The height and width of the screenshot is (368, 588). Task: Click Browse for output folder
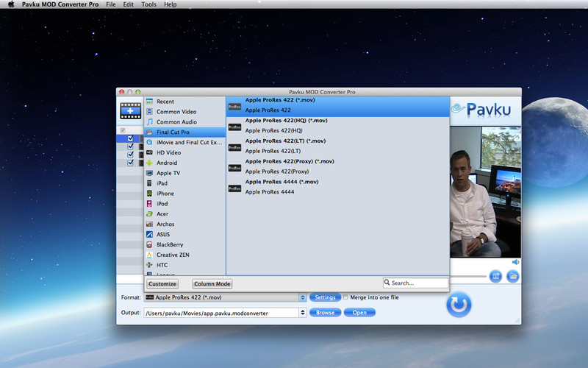click(325, 312)
